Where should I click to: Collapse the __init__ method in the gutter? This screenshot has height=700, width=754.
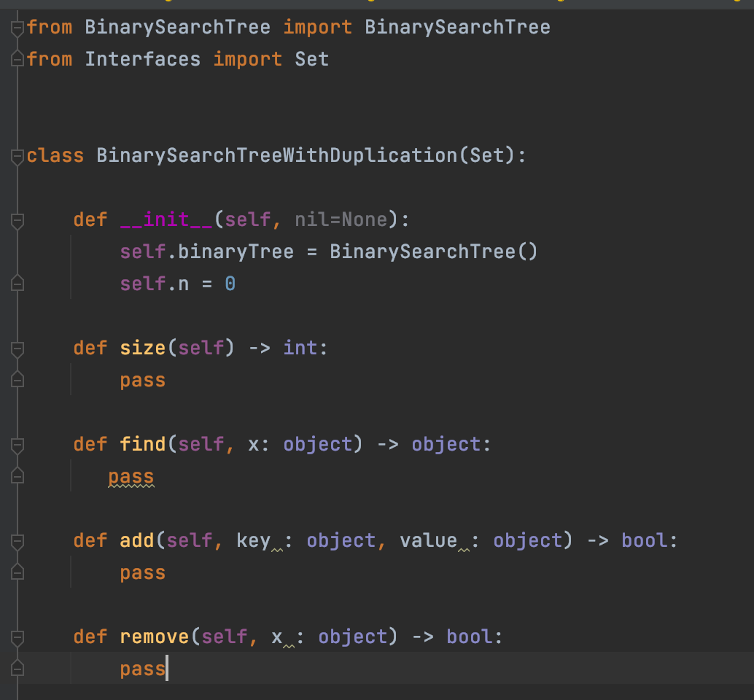click(x=16, y=219)
